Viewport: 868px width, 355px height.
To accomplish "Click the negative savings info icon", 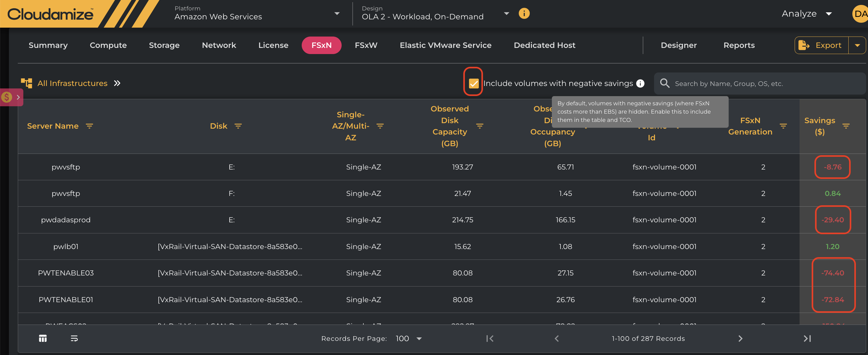I will pyautogui.click(x=640, y=83).
